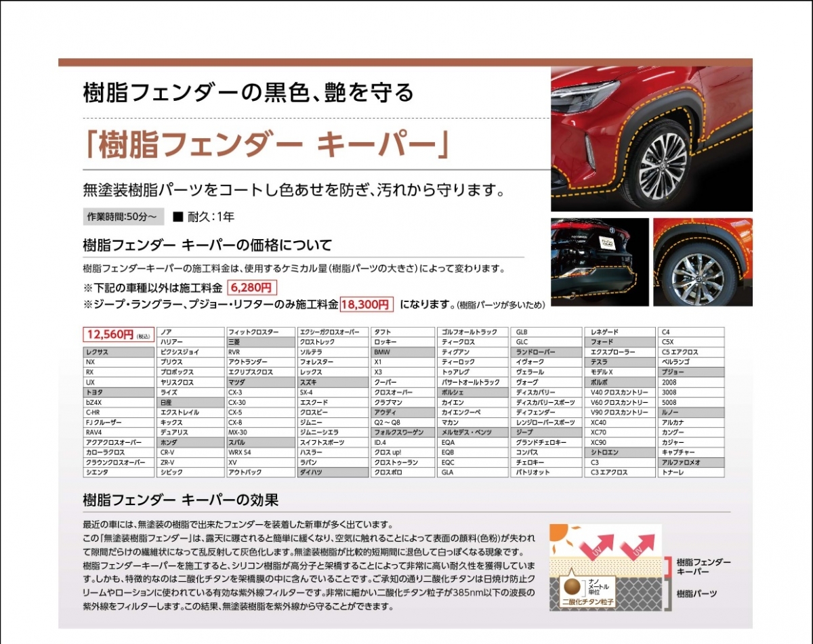Screen dimensions: 813x644
Task: Click the red bracket beside 樹脂フェンダーキーパー label
Action: pyautogui.click(x=669, y=567)
